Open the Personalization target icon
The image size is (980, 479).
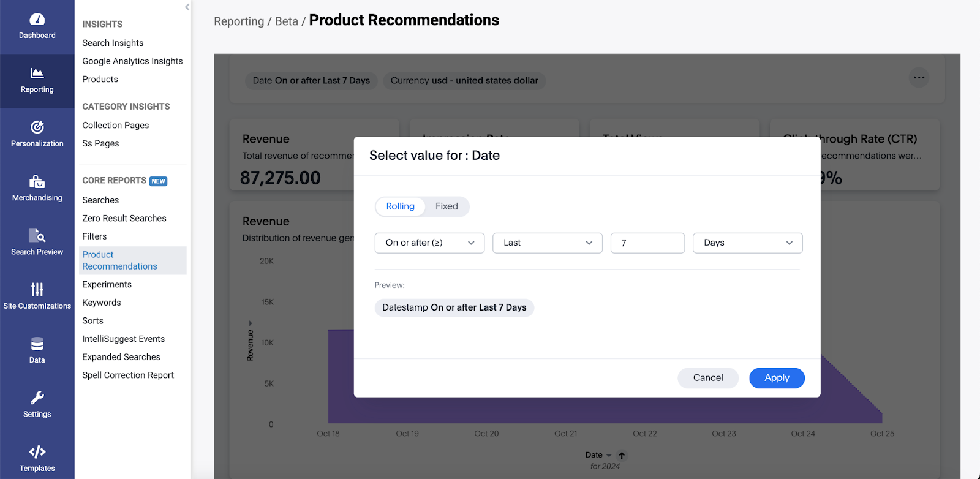(x=37, y=127)
